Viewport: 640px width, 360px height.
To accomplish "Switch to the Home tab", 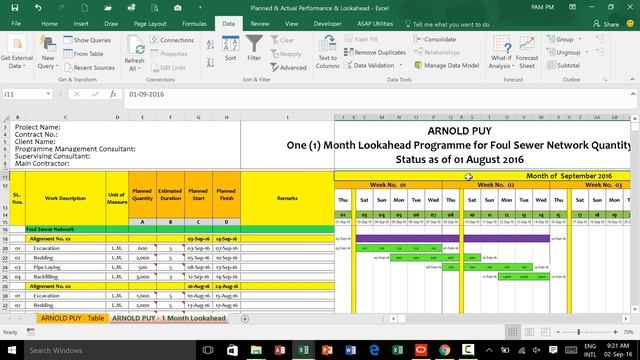I will [49, 24].
